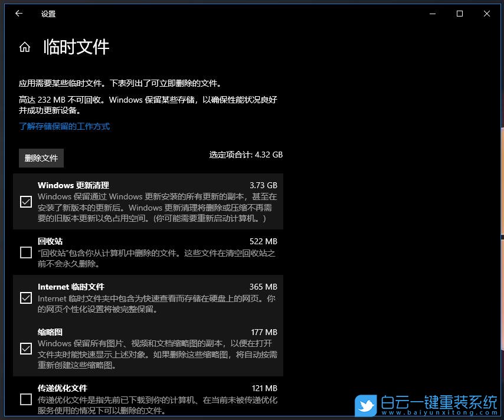Click the back arrow to return to Storage settings
The width and height of the screenshot is (504, 420).
point(18,14)
